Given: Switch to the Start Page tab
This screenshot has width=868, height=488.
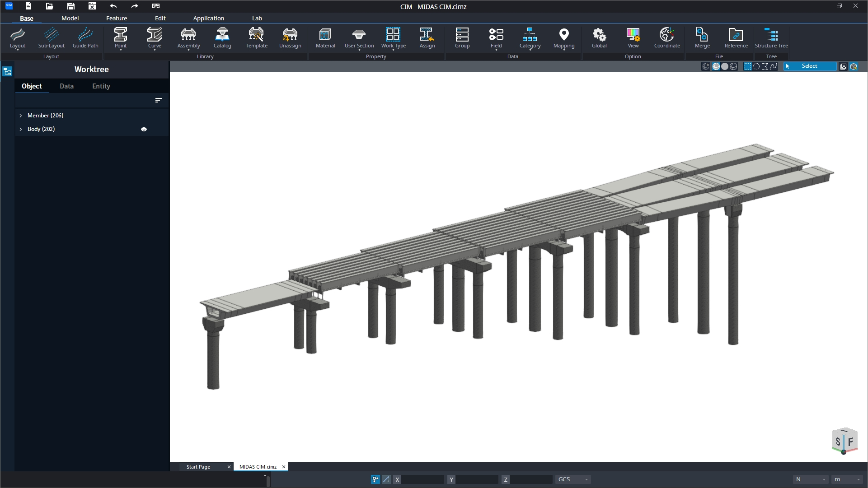Looking at the screenshot, I should coord(199,467).
